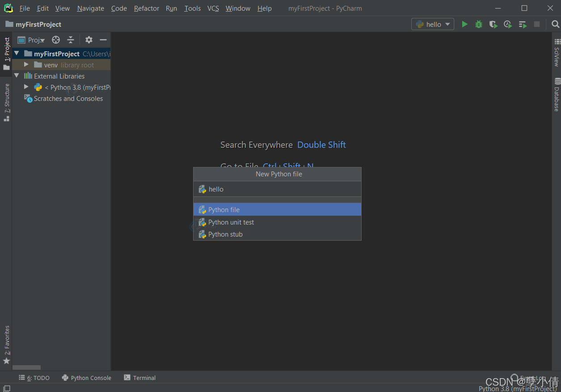Run the hello configuration with the green play icon
This screenshot has height=392, width=561.
coord(464,24)
